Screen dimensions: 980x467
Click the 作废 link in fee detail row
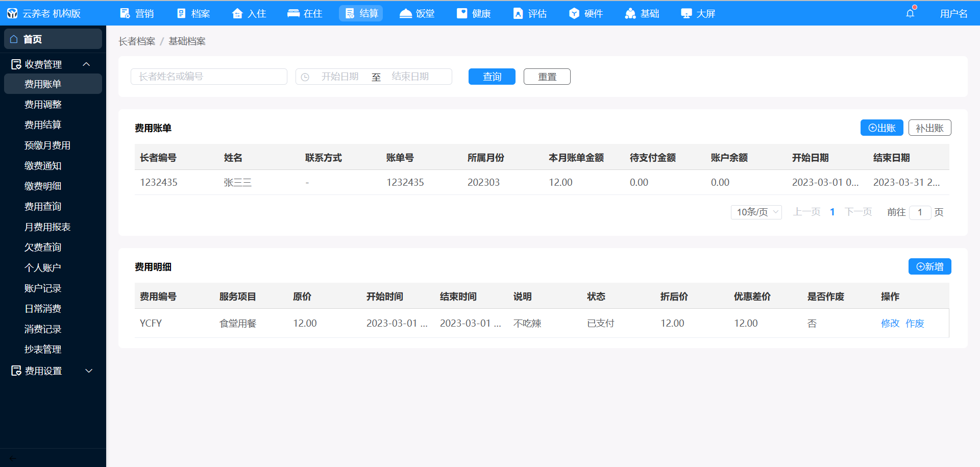click(x=915, y=324)
